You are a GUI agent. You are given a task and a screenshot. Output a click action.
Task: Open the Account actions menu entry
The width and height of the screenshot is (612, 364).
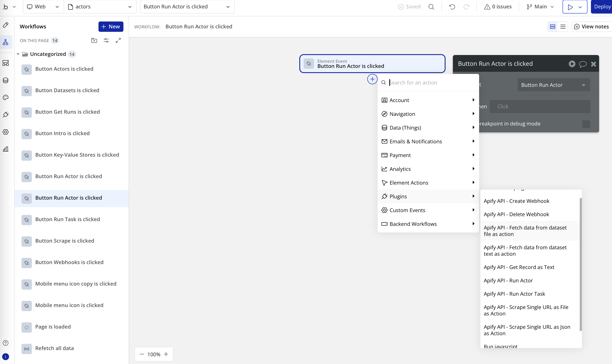pos(428,100)
